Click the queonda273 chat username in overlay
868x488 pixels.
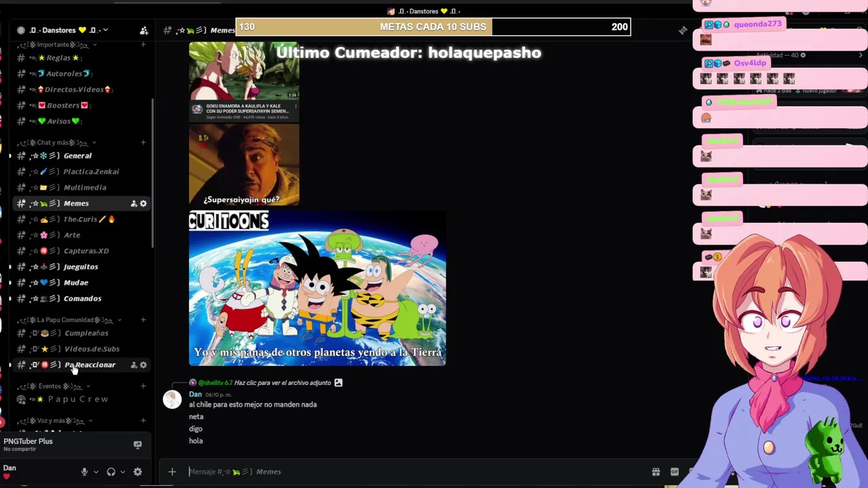click(757, 24)
